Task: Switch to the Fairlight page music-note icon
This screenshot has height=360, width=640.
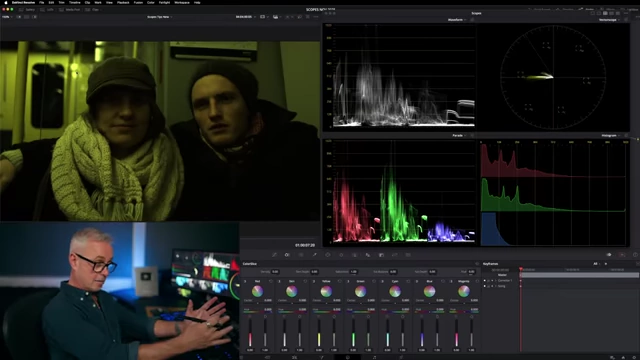Action: click(x=374, y=358)
